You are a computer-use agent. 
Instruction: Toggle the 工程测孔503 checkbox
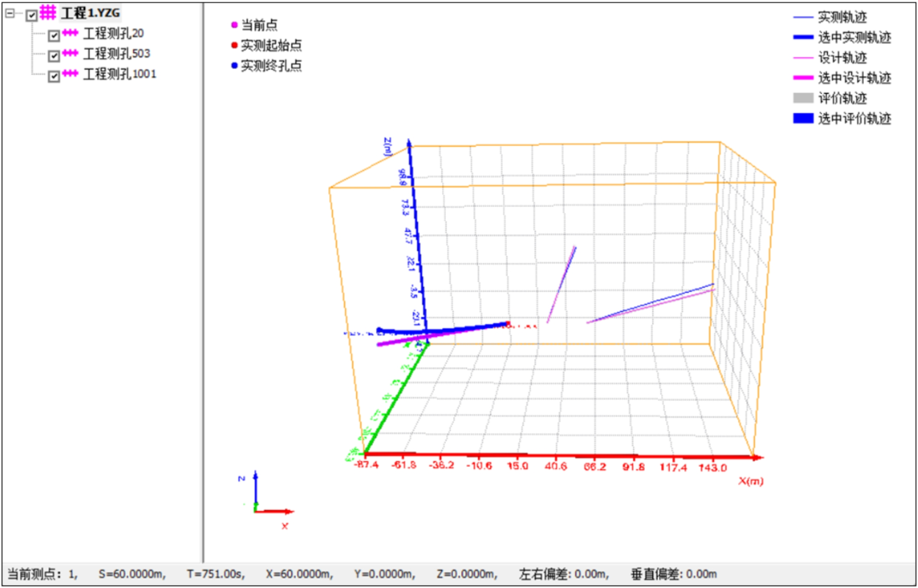click(54, 56)
